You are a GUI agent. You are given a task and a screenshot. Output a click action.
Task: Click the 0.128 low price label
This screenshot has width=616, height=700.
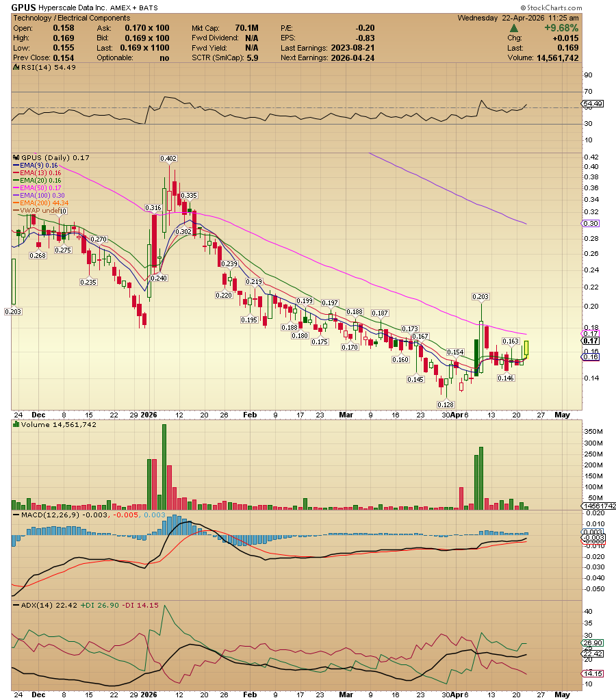(446, 404)
